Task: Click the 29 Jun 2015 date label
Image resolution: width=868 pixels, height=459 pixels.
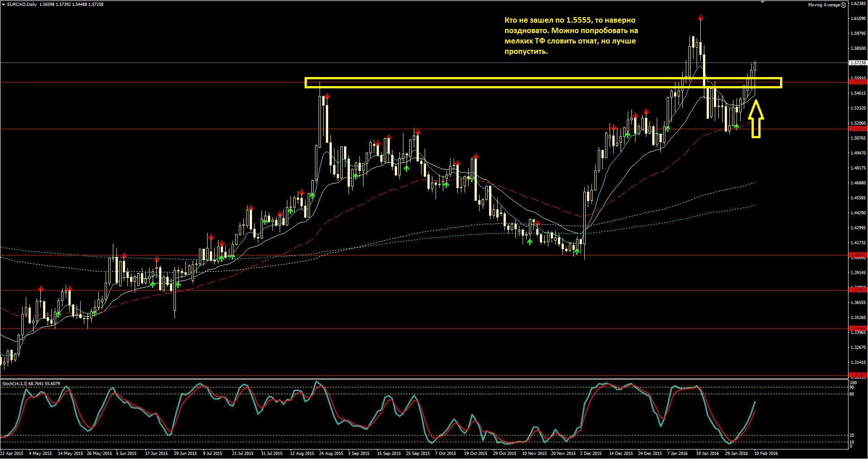Action: [x=185, y=453]
